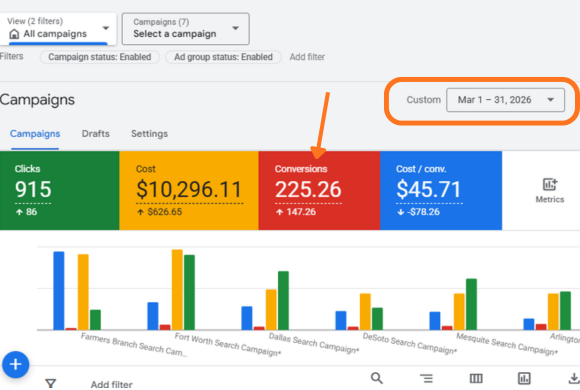
Task: Click the Campaigns page heading
Action: coord(37,100)
